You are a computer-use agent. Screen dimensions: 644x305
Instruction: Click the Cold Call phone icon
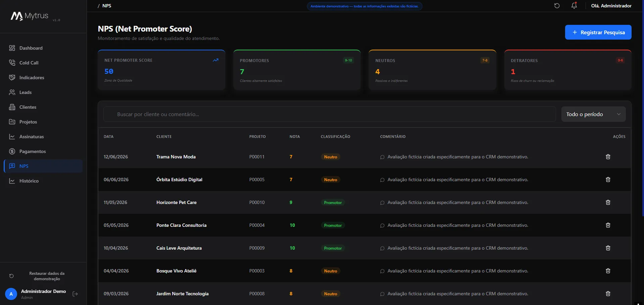pyautogui.click(x=12, y=63)
